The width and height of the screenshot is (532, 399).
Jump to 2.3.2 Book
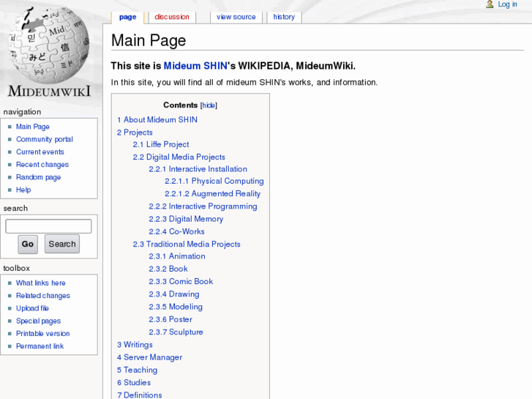pos(168,269)
